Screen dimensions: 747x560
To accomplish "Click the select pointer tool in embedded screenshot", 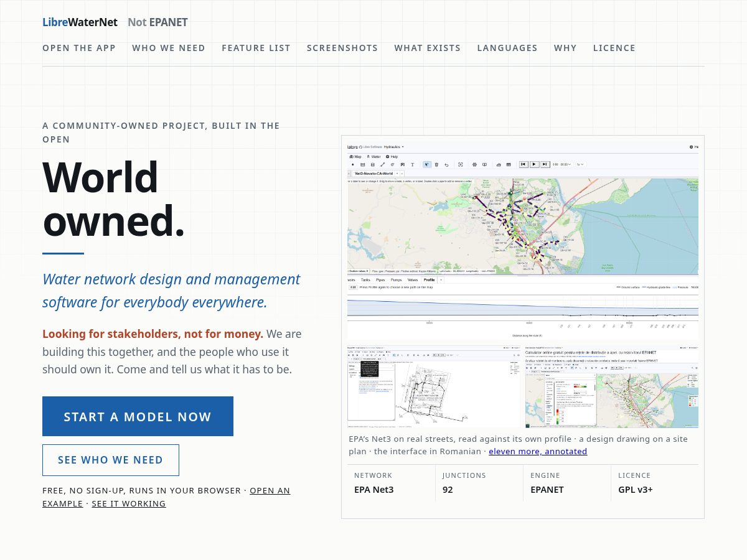I will 427,164.
